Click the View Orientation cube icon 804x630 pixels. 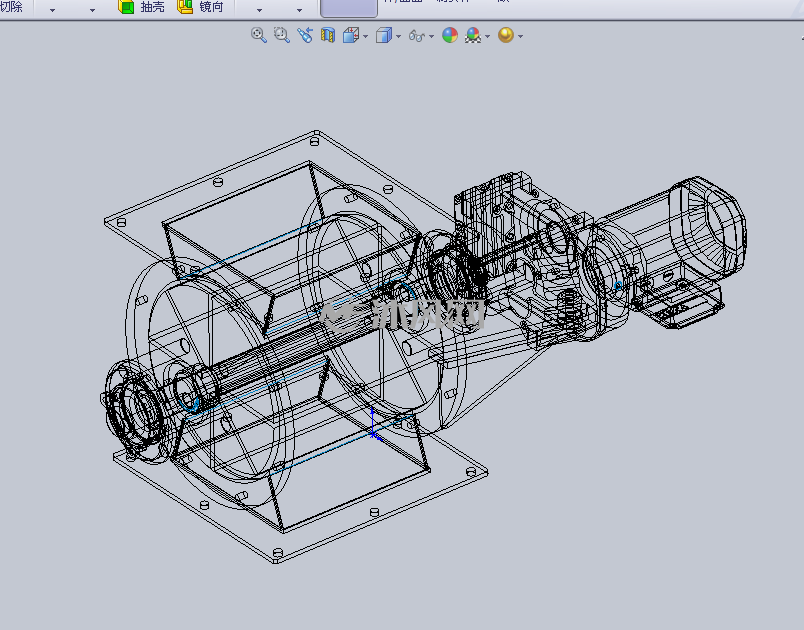pos(351,35)
